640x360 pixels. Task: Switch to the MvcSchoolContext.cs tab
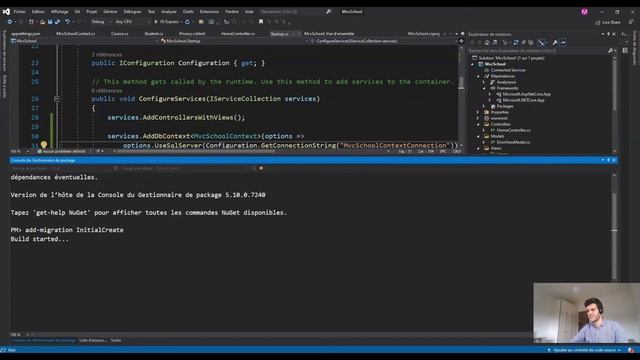[76, 34]
